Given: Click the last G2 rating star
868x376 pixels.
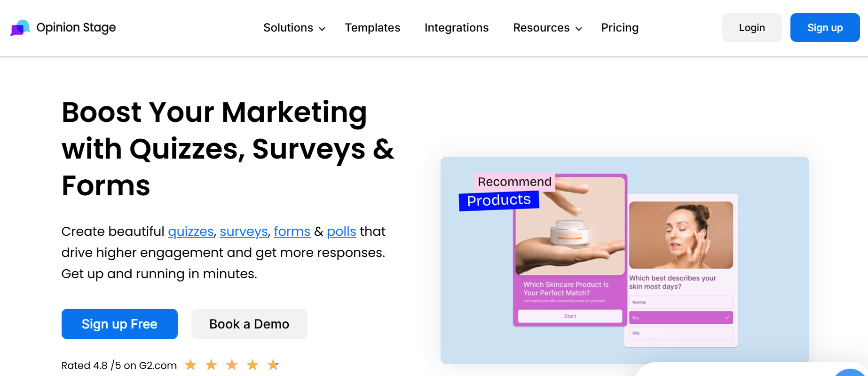Looking at the screenshot, I should (x=273, y=365).
